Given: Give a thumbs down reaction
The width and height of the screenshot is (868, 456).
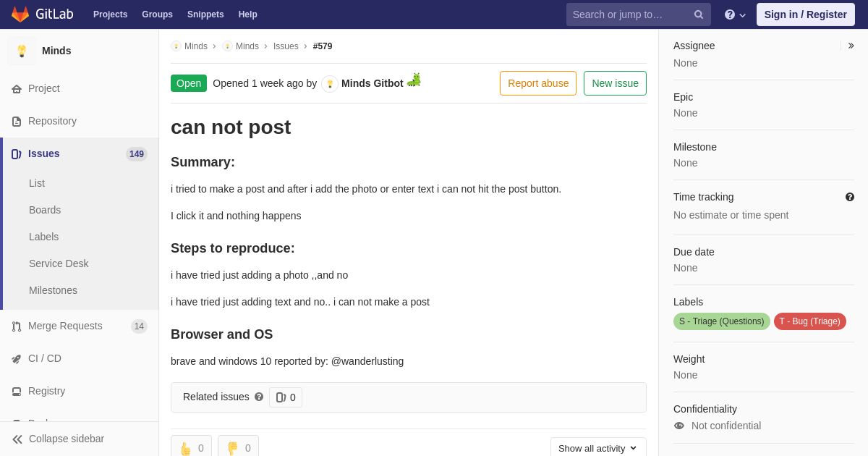Looking at the screenshot, I should pyautogui.click(x=238, y=448).
